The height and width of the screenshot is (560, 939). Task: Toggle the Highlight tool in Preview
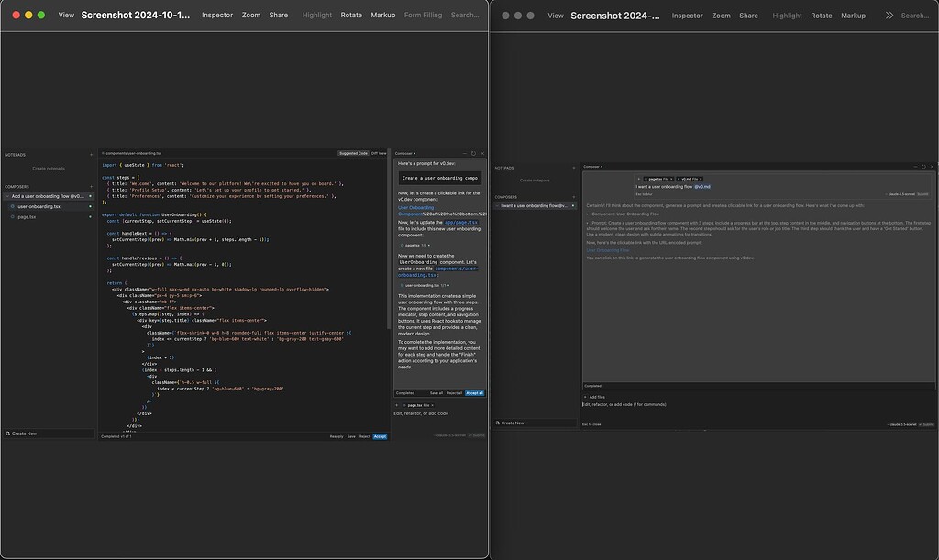[x=316, y=15]
